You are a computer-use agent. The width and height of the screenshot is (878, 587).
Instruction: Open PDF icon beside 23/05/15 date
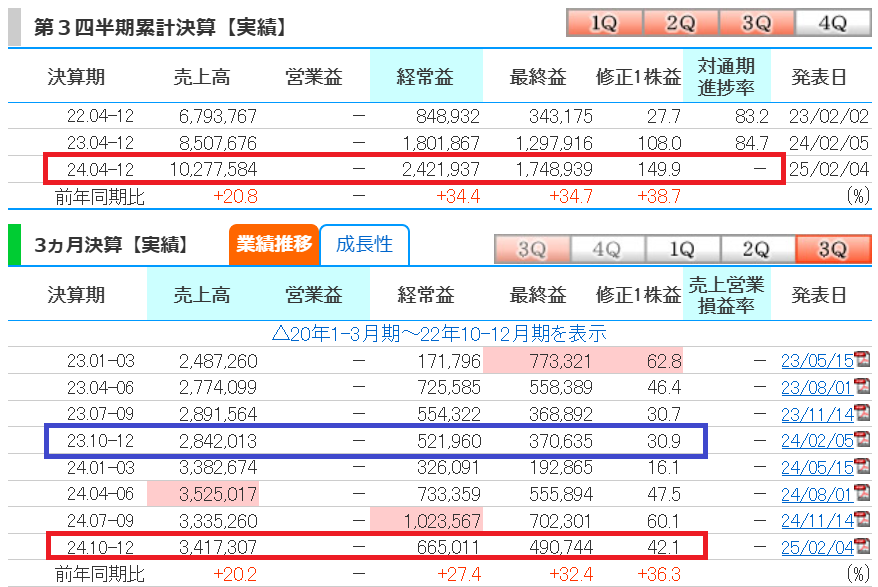pos(862,358)
